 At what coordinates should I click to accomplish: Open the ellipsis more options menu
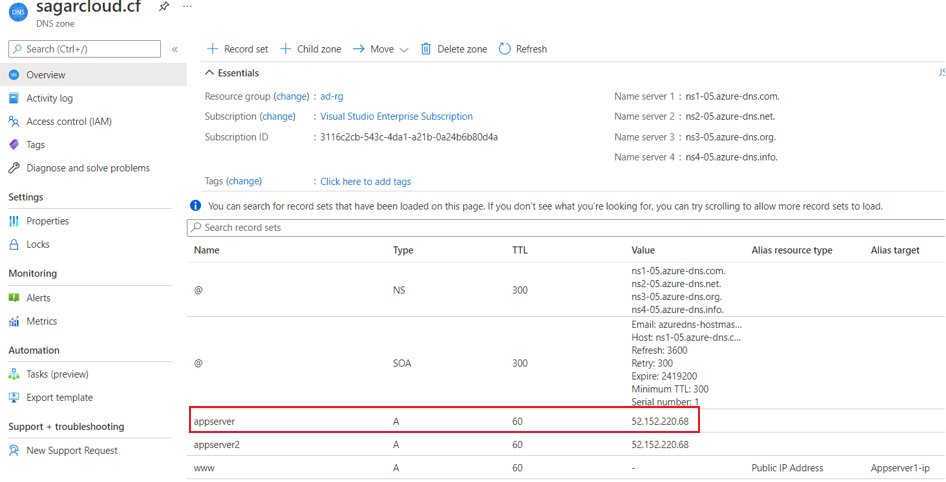(187, 7)
